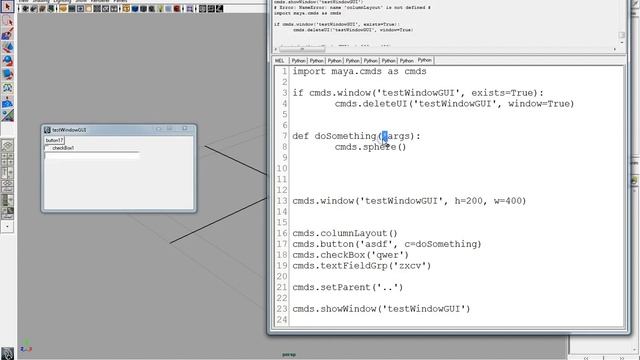Select the last active Python tab

coord(424,60)
